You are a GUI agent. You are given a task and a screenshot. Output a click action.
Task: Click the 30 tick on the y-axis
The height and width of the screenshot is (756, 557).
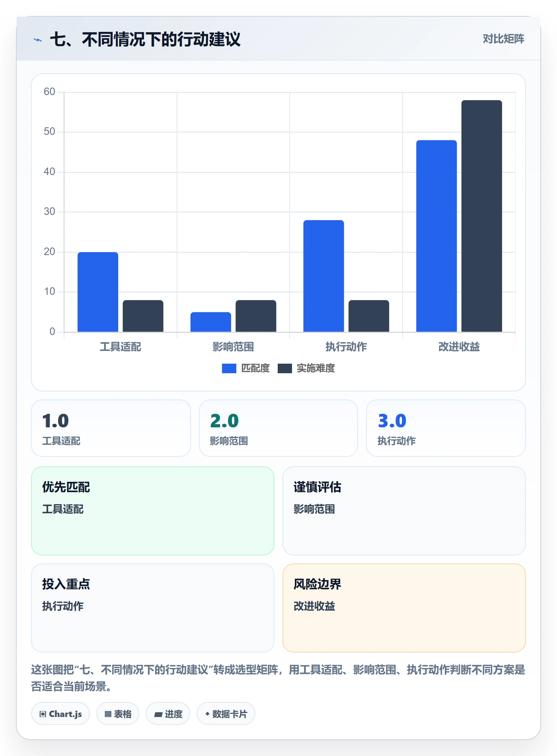point(49,212)
